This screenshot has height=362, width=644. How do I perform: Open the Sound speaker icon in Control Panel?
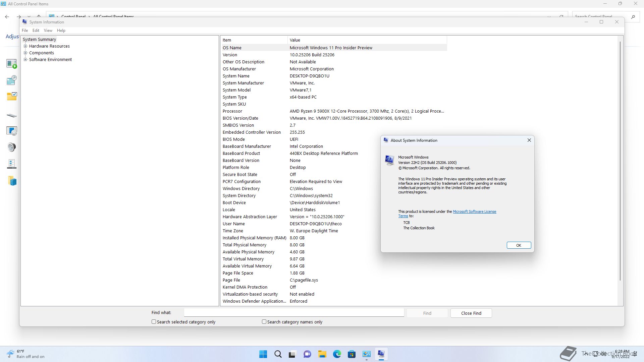(x=12, y=147)
